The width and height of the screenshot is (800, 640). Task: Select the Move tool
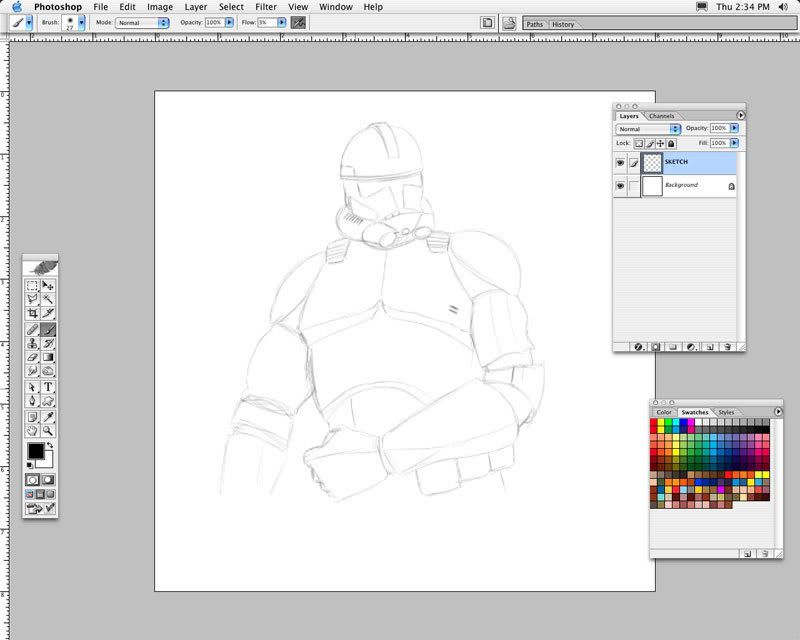(x=48, y=286)
